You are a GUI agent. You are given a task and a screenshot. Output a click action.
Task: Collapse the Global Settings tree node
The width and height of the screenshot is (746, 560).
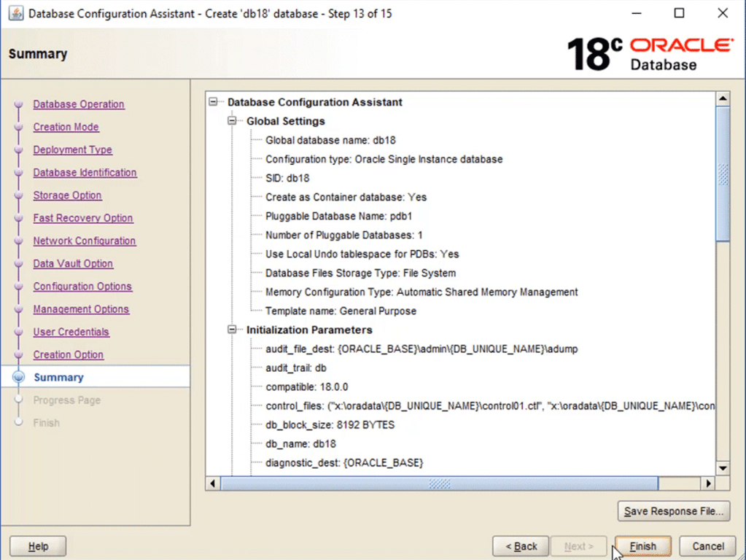(x=232, y=121)
